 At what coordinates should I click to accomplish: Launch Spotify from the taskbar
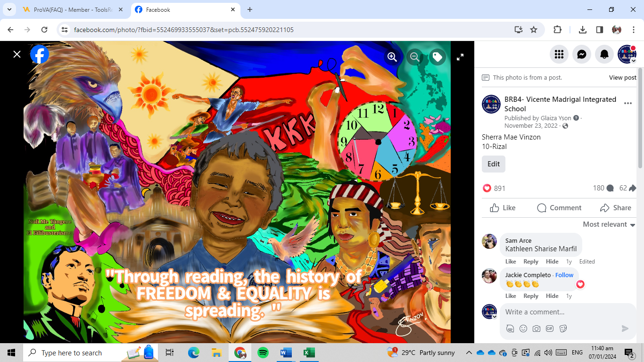263,352
